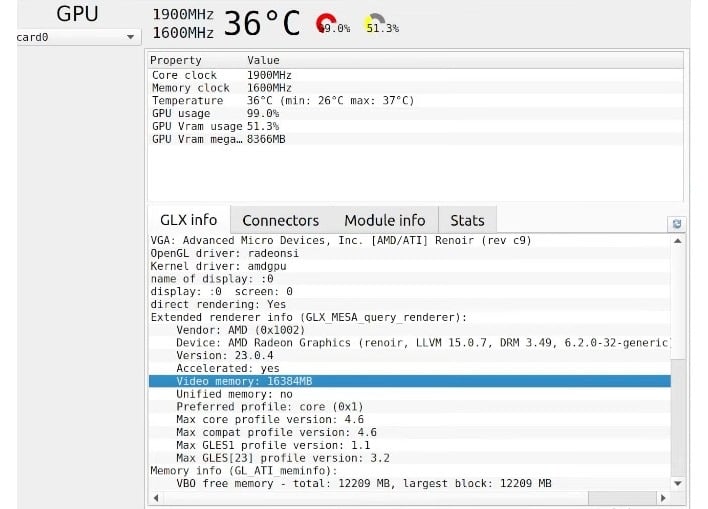
Task: Select the Max GLES[23] profile version line
Action: point(410,458)
